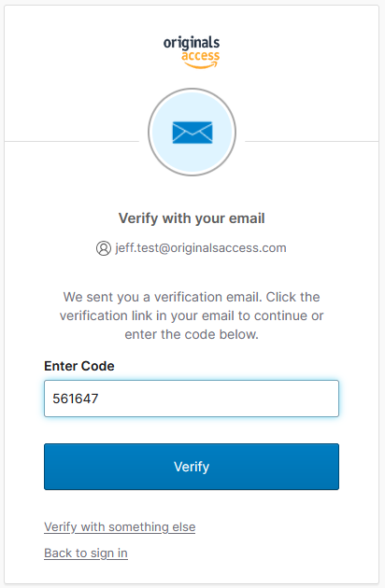Click the Originals Access logo

click(x=192, y=52)
